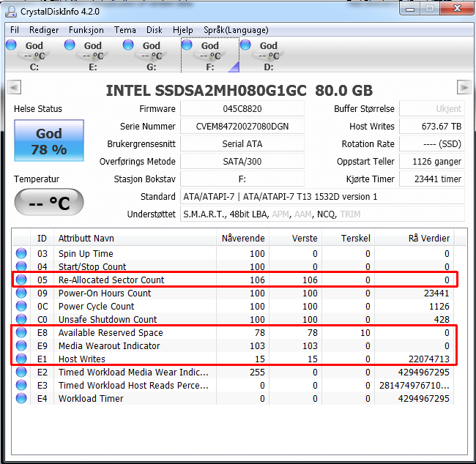This screenshot has height=464, width=476.
Task: Click the temperature indicator pill
Action: (49, 203)
